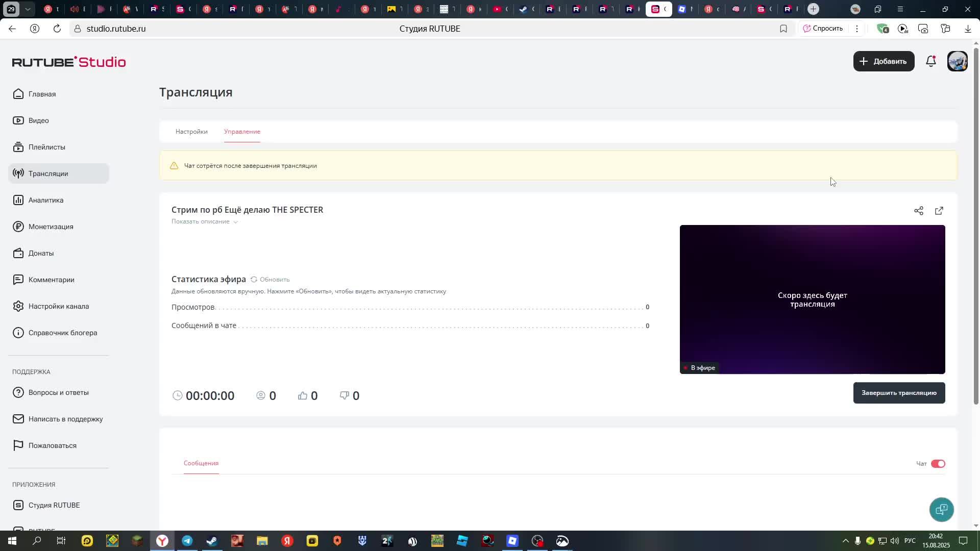Open Настройки канала in the sidebar

pos(58,306)
